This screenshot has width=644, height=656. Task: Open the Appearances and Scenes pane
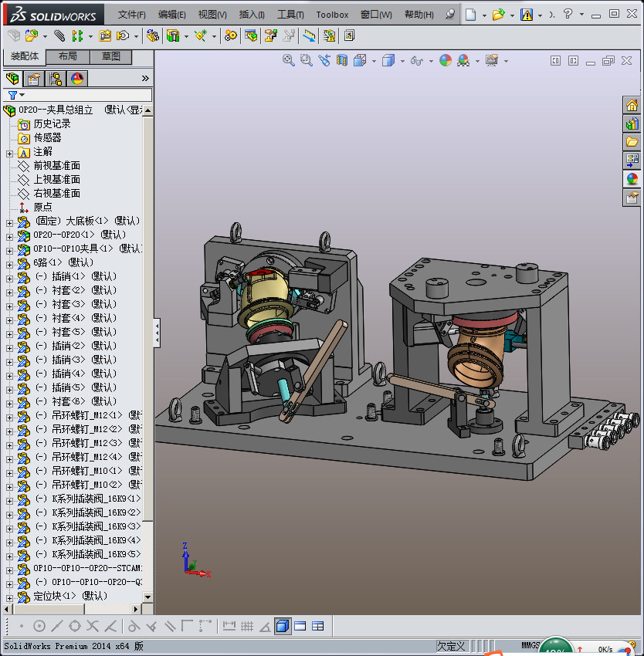(632, 179)
